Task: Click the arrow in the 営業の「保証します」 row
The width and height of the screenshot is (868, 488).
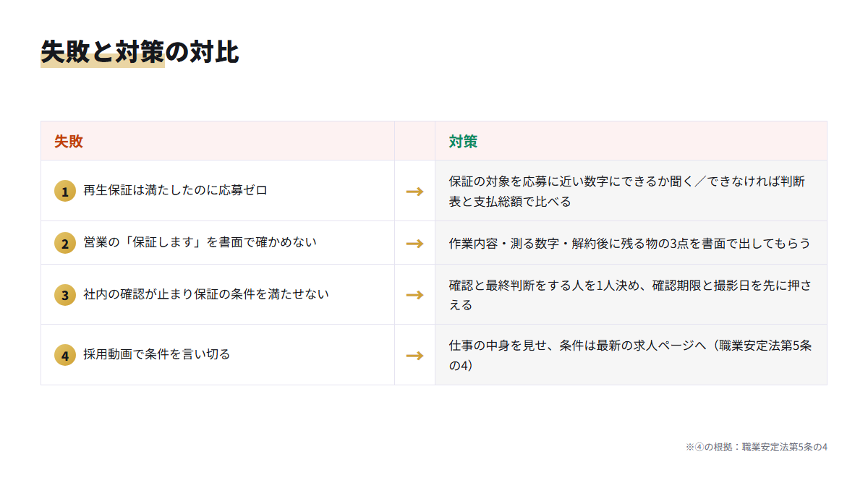Action: (x=414, y=243)
